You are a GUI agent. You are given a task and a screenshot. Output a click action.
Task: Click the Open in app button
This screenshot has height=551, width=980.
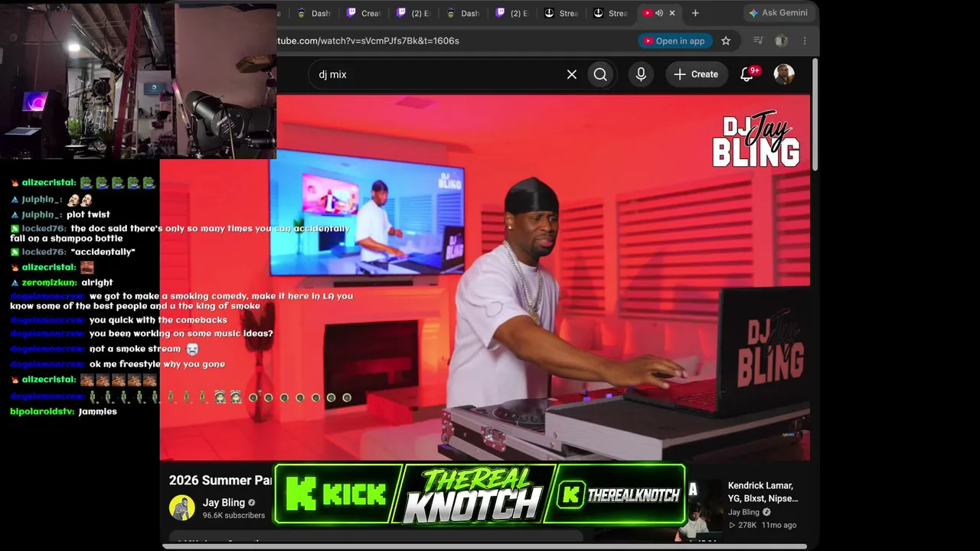pyautogui.click(x=674, y=41)
